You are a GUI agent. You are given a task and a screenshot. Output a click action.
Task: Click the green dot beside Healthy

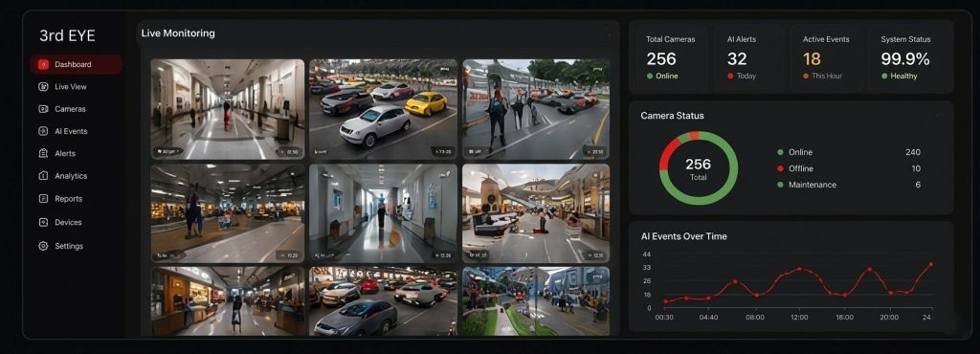point(884,77)
